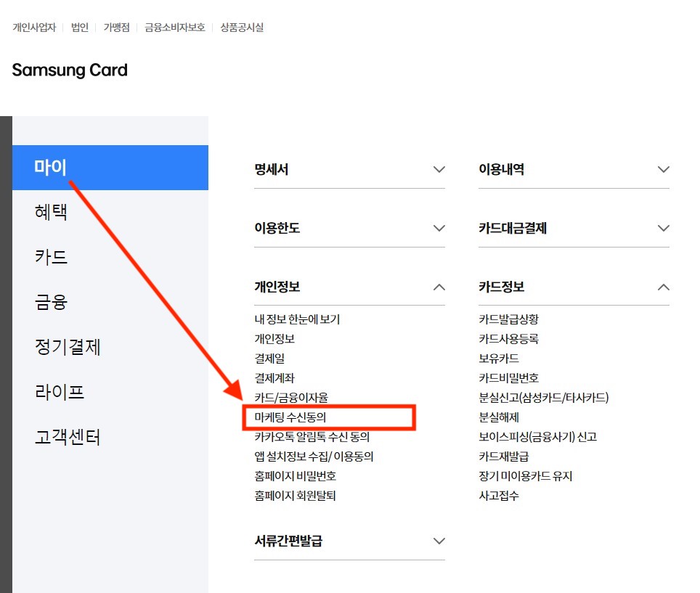The width and height of the screenshot is (700, 593).
Task: Open 내 정보 한눈에 보기
Action: (x=297, y=319)
